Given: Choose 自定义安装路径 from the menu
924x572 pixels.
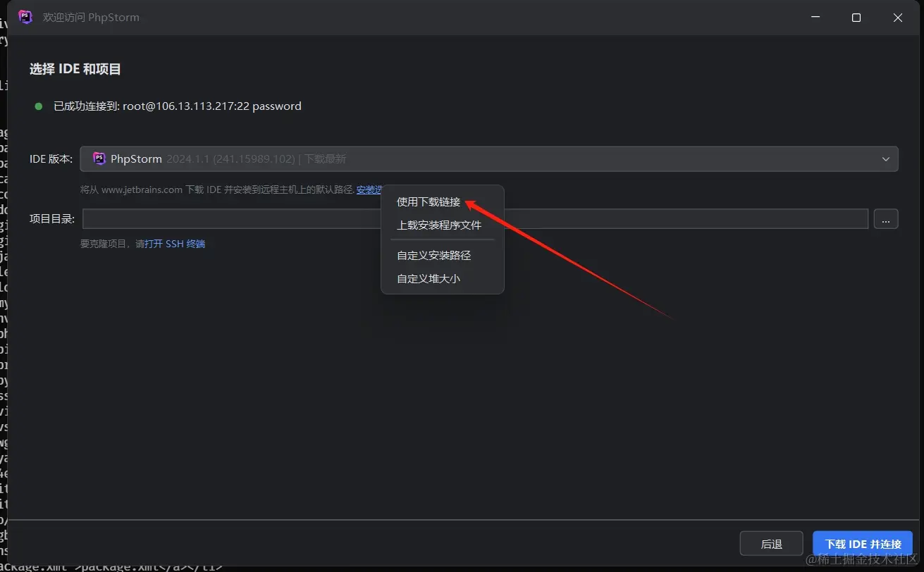Looking at the screenshot, I should [434, 255].
